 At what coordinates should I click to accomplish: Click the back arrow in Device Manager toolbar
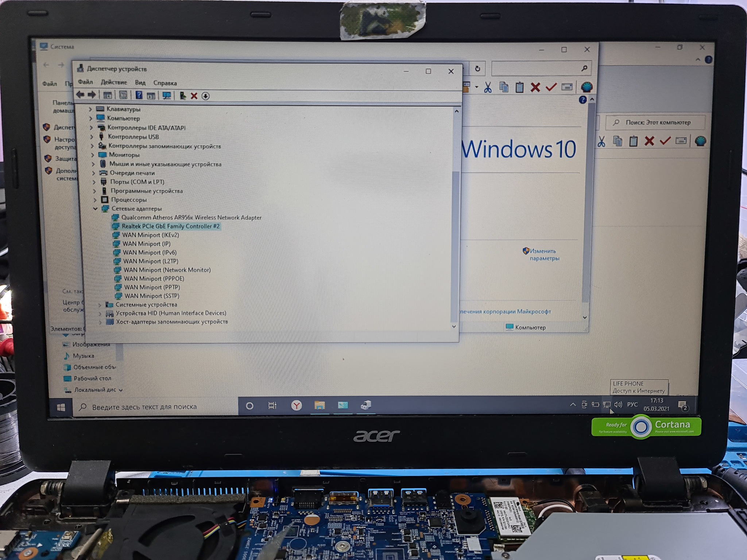pos(80,95)
